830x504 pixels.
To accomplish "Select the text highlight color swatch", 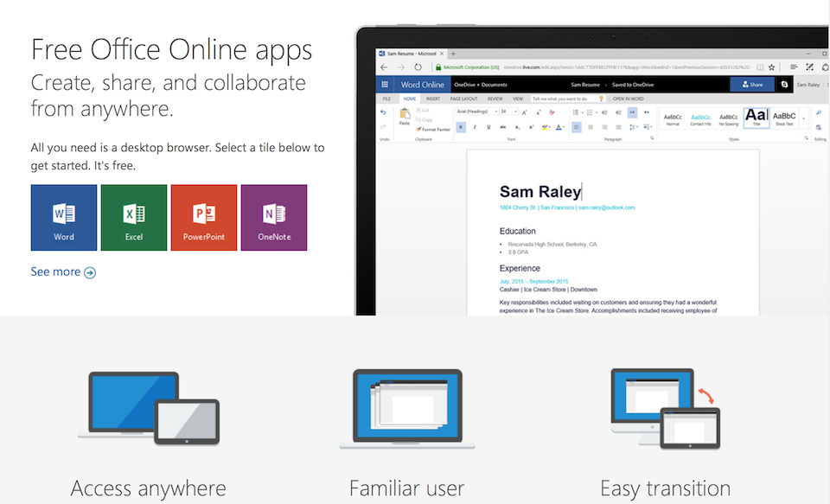I will tap(544, 127).
